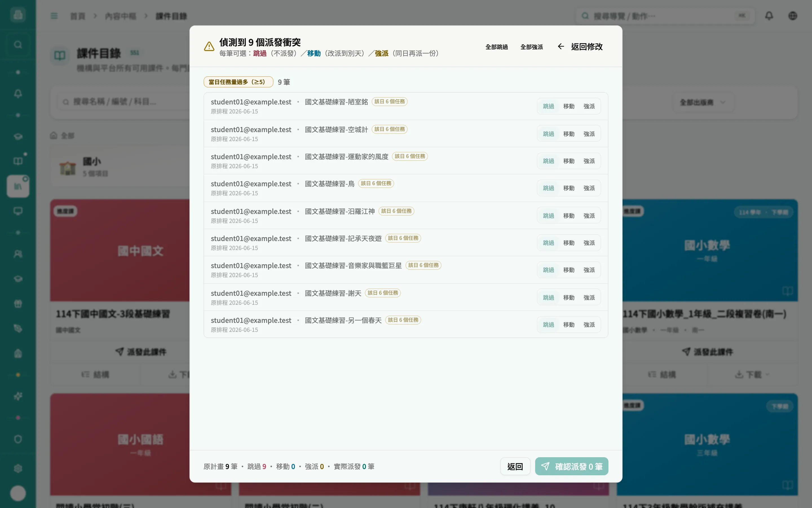Click the open book icon in sidebar
This screenshot has height=508, width=812.
[18, 161]
